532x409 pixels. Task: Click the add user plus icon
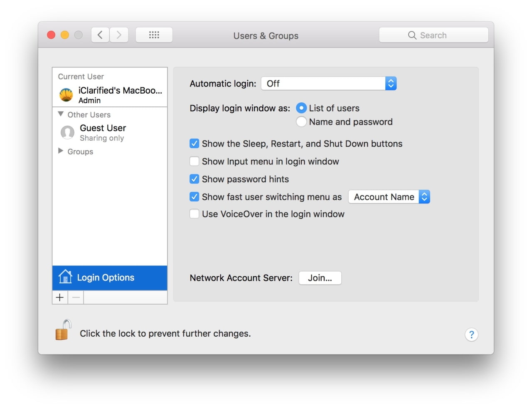pyautogui.click(x=59, y=297)
